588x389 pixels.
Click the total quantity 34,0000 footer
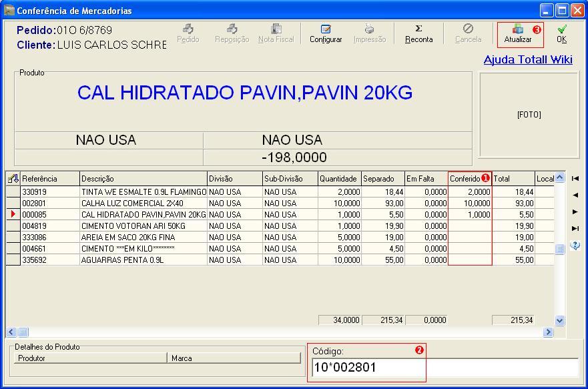339,320
